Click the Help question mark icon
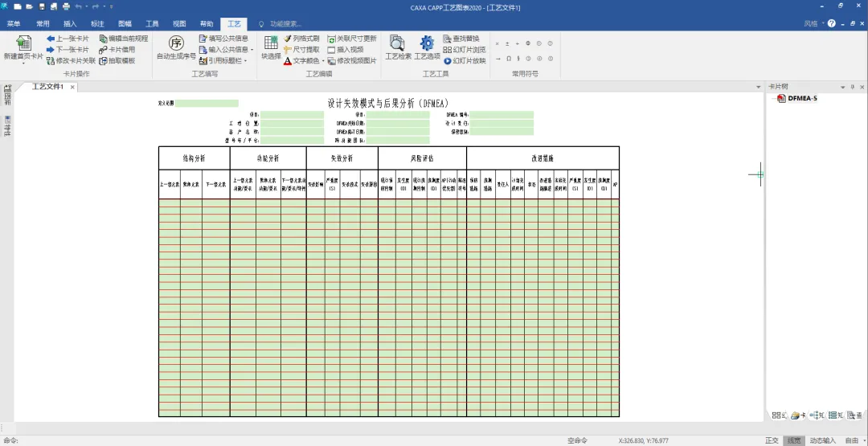The height and width of the screenshot is (446, 868). [x=832, y=24]
